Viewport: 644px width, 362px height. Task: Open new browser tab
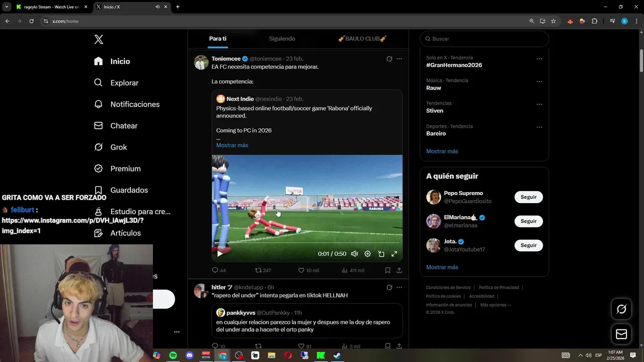click(178, 7)
